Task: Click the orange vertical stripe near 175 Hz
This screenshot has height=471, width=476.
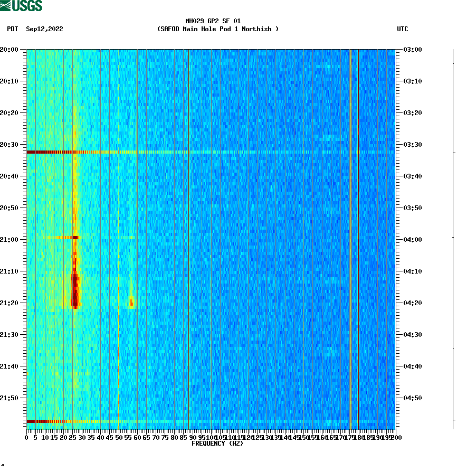Action: point(350,238)
